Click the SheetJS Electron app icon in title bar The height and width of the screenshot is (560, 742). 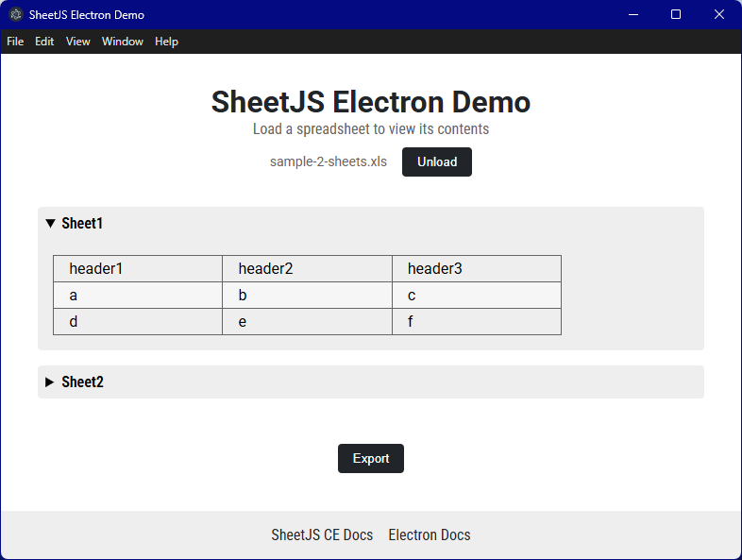pos(16,15)
